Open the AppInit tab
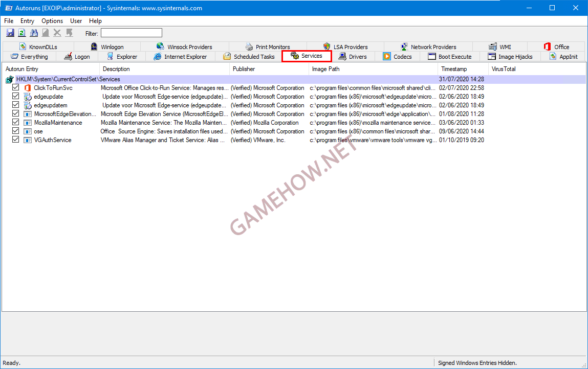 point(563,57)
